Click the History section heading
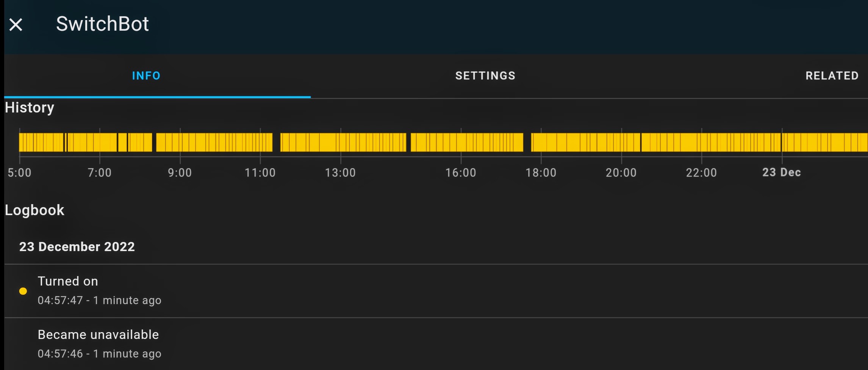 [x=29, y=108]
